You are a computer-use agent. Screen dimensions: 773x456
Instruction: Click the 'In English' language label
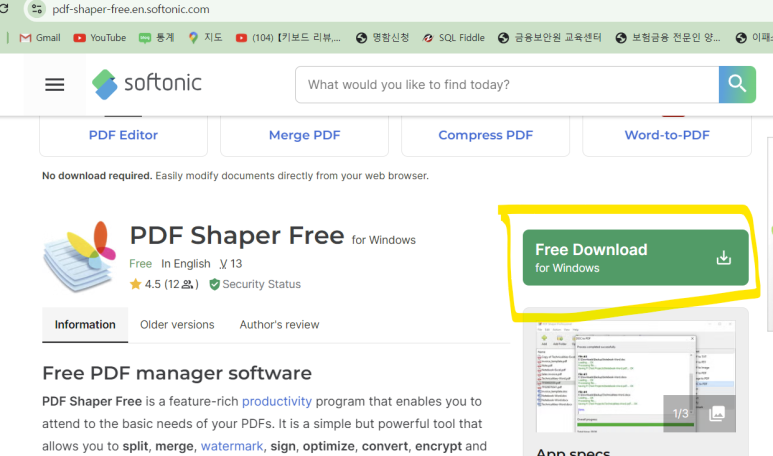click(x=185, y=264)
